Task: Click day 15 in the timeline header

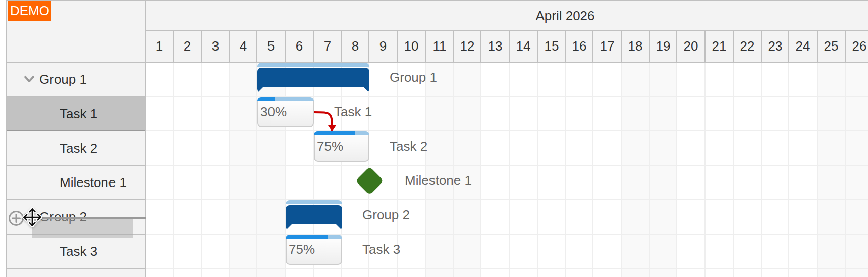Action: pos(551,46)
